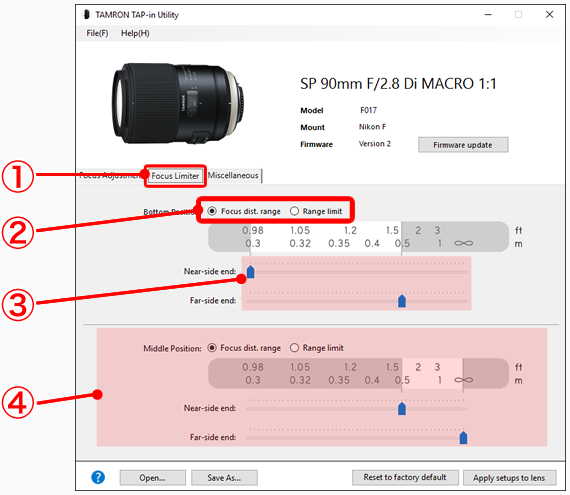Click the Tamron app icon in title bar
Viewport: 570px width, 495px height.
pos(87,15)
